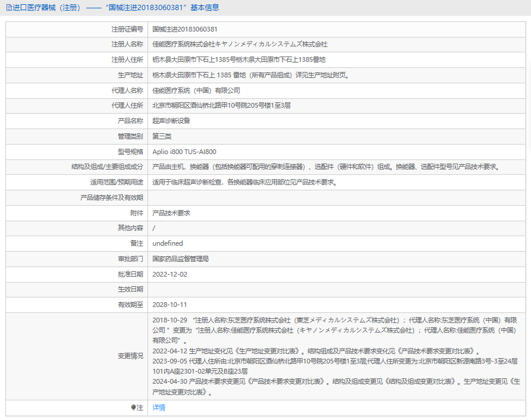Click the 型号规格 label

tap(130, 152)
